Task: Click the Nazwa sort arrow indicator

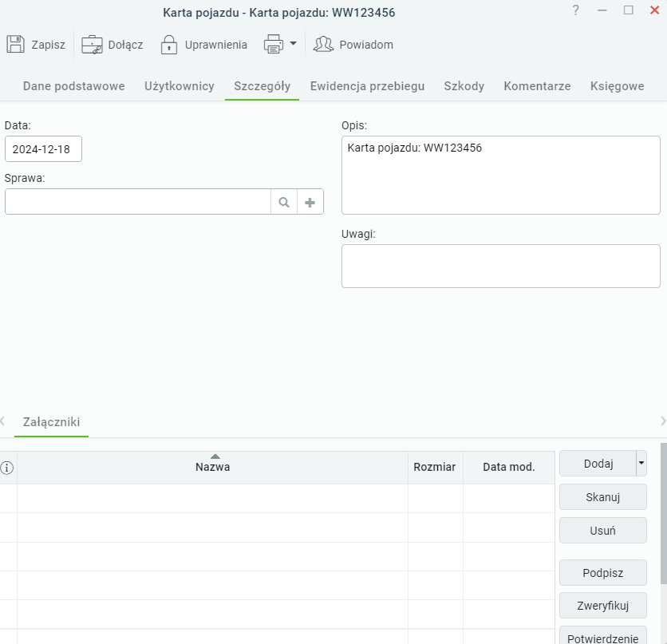Action: pyautogui.click(x=215, y=456)
